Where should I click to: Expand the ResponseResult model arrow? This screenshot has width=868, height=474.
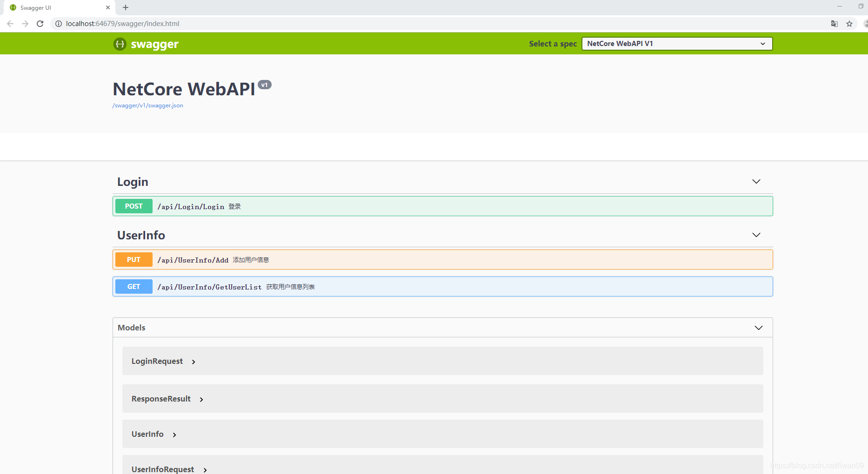pos(201,399)
